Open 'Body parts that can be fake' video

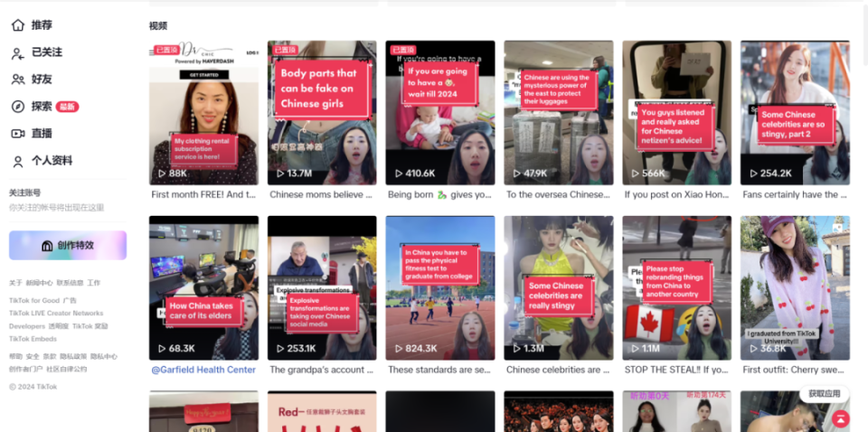[x=322, y=112]
